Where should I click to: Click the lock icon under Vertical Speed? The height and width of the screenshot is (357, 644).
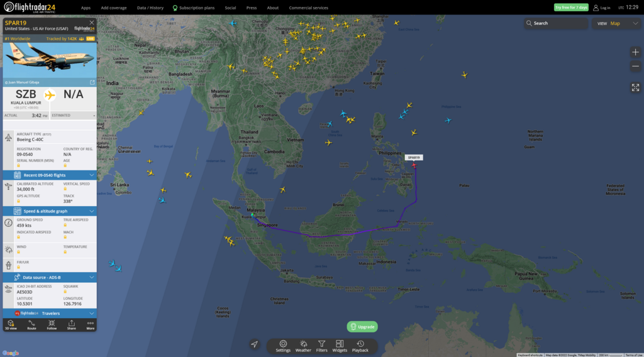(65, 189)
